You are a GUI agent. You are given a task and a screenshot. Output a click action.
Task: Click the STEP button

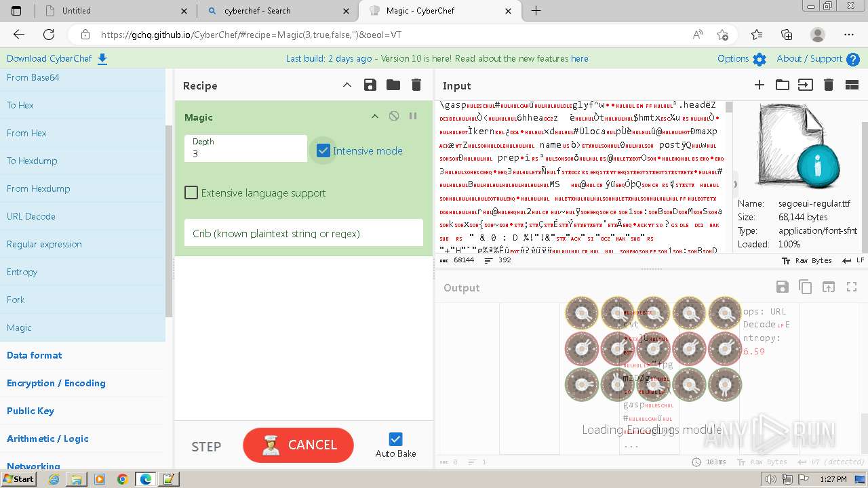pos(206,447)
